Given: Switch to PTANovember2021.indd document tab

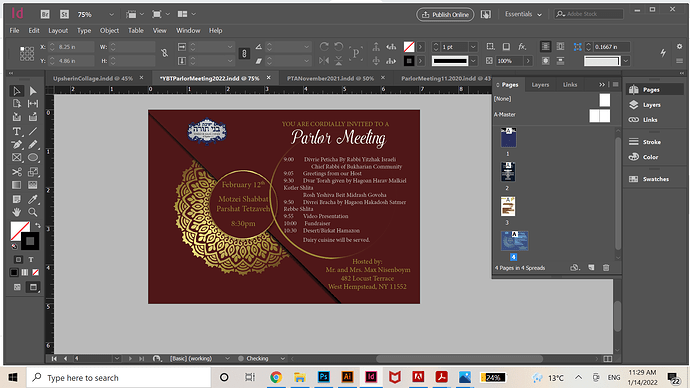Looking at the screenshot, I should point(330,78).
